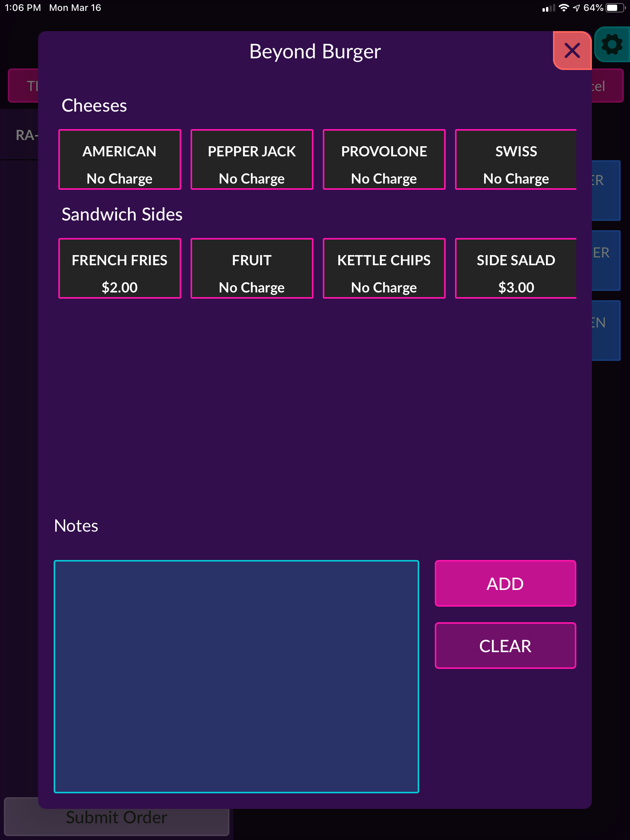Click into the Notes text area
The image size is (630, 840).
236,676
